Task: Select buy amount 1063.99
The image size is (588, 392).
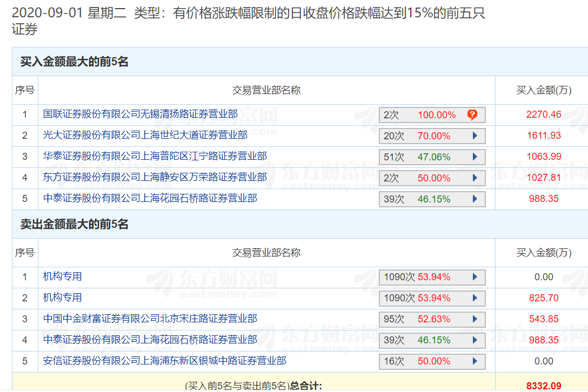Action: pyautogui.click(x=544, y=156)
